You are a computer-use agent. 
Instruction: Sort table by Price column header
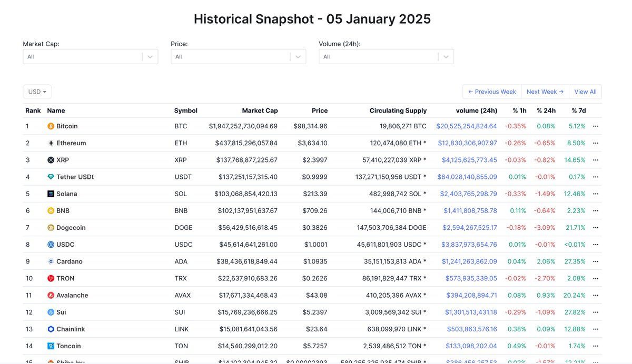[x=320, y=110]
